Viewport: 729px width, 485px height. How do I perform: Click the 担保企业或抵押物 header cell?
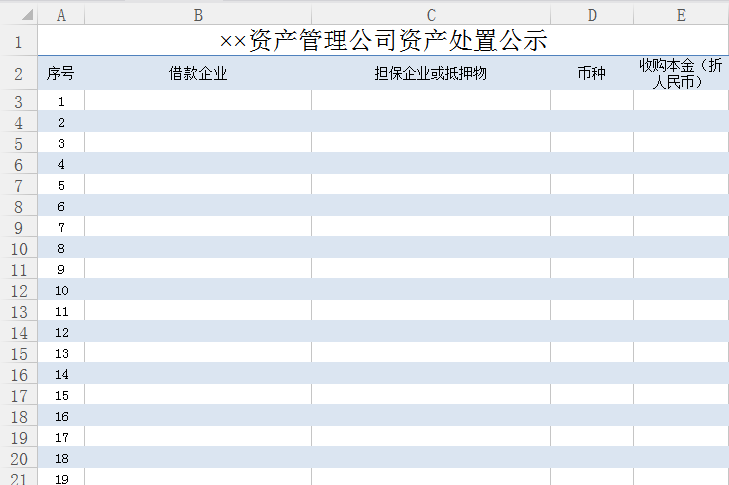pyautogui.click(x=430, y=73)
